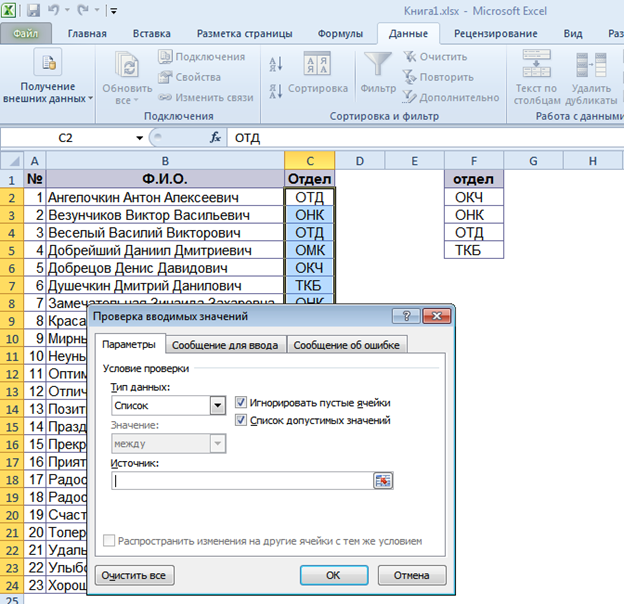
Task: Toggle the Игнорировать пустые ячейки checkbox
Action: (x=241, y=403)
